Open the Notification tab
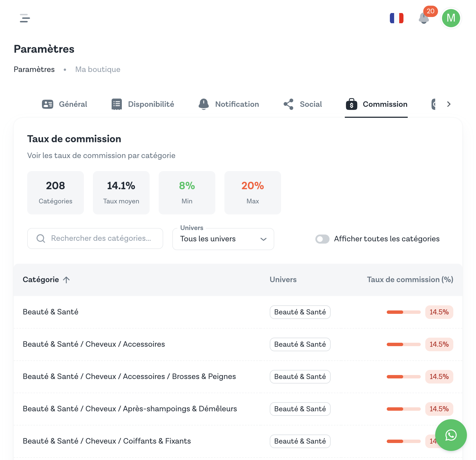The width and height of the screenshot is (476, 460). [229, 104]
